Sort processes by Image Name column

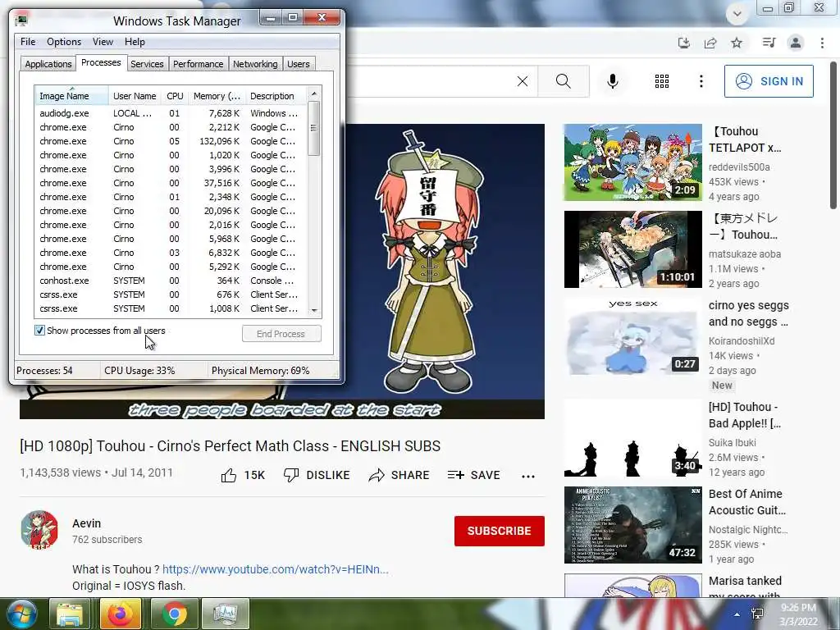pos(71,95)
